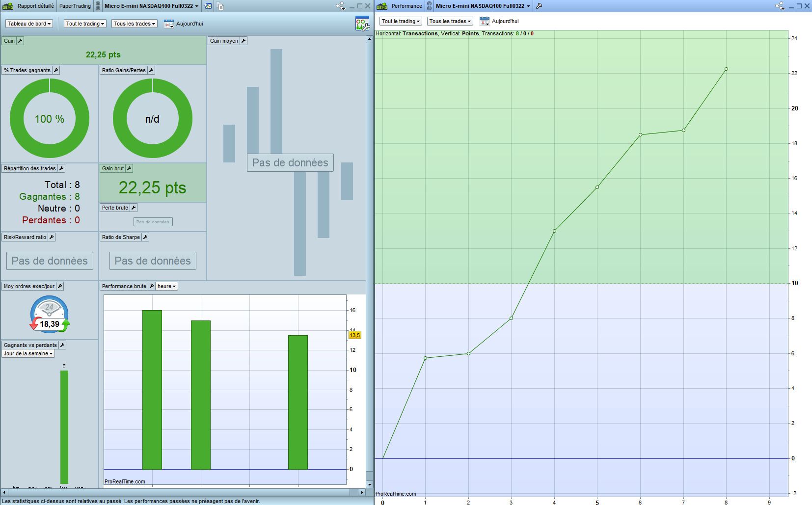The width and height of the screenshot is (812, 505).
Task: Open instrument selector dropdown in Performance window title
Action: 483,6
